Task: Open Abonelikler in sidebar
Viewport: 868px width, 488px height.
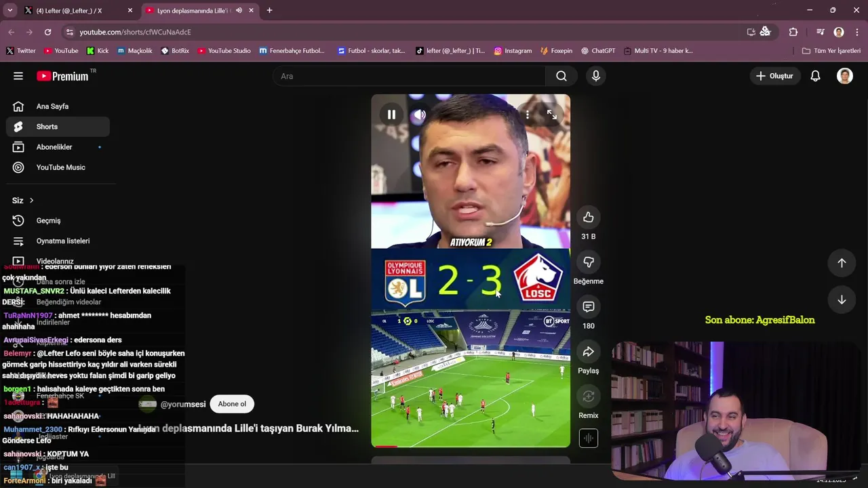Action: pyautogui.click(x=58, y=147)
